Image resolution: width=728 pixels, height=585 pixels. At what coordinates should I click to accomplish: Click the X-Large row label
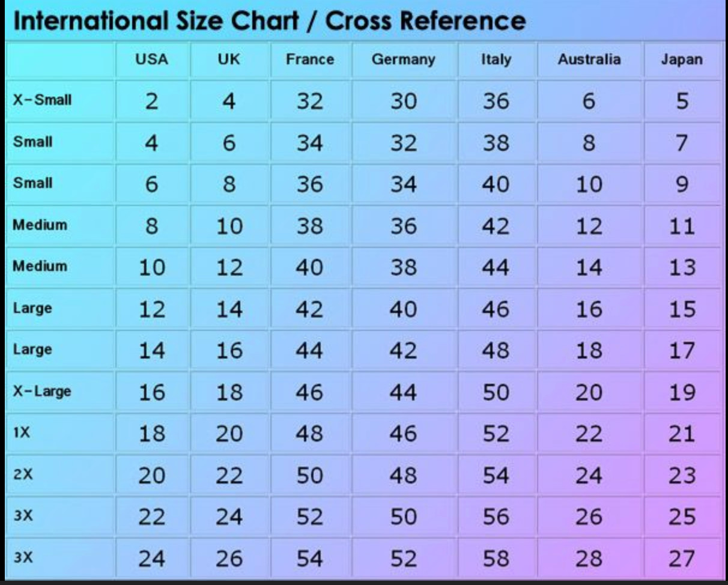click(x=42, y=392)
